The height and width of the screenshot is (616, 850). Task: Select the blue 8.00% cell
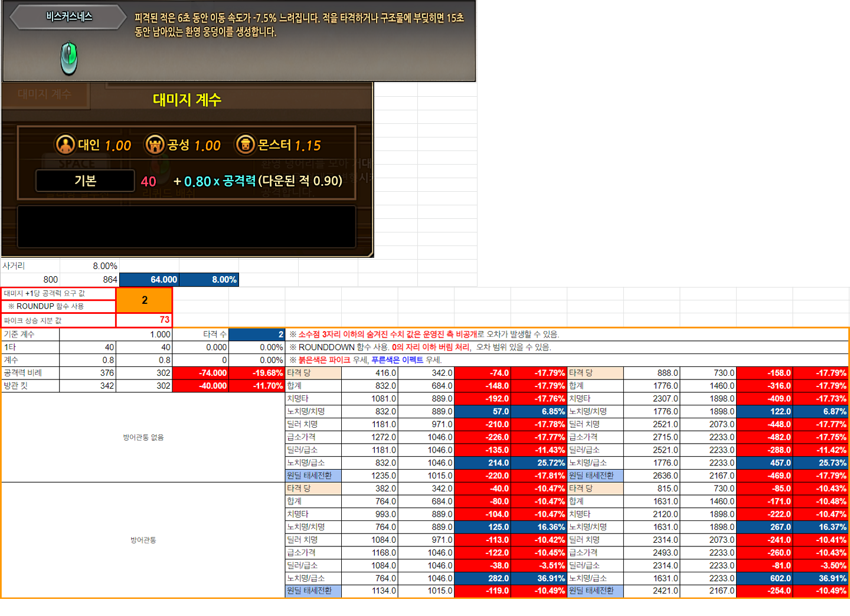(x=209, y=280)
